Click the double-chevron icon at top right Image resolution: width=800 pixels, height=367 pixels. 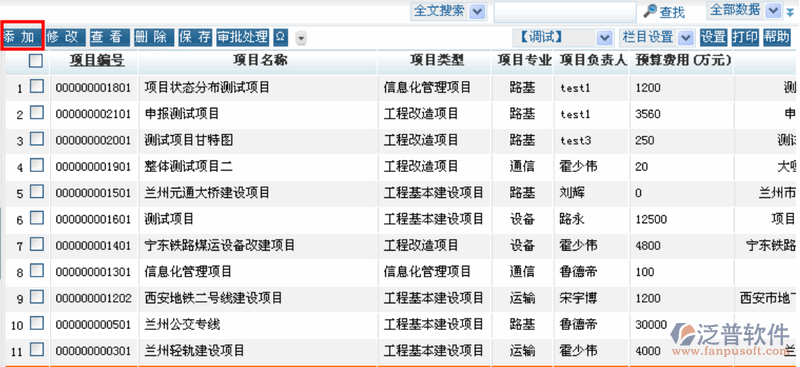[x=790, y=12]
